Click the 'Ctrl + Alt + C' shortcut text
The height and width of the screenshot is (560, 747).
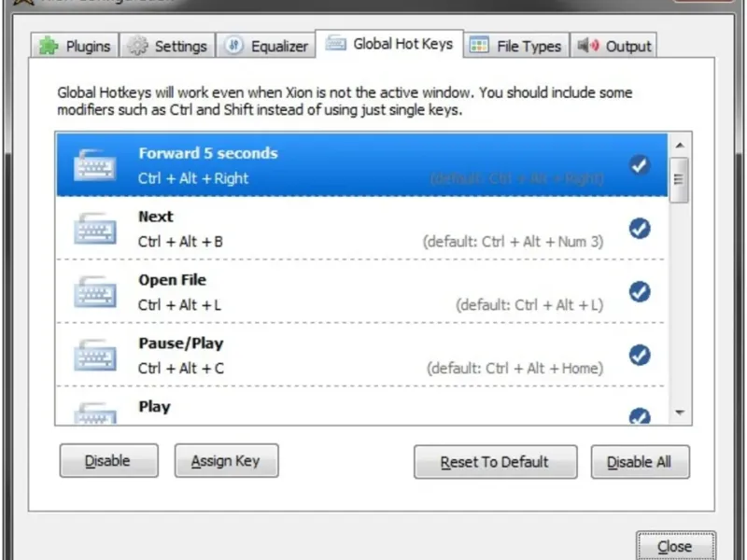[x=180, y=369]
